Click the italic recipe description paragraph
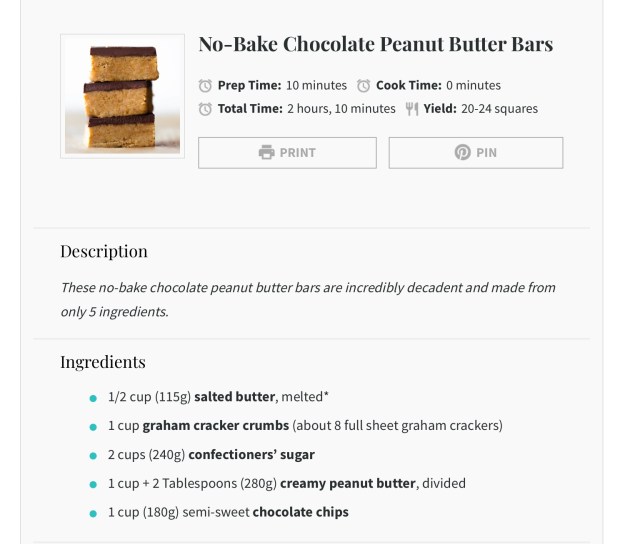This screenshot has width=640, height=544. 307,299
